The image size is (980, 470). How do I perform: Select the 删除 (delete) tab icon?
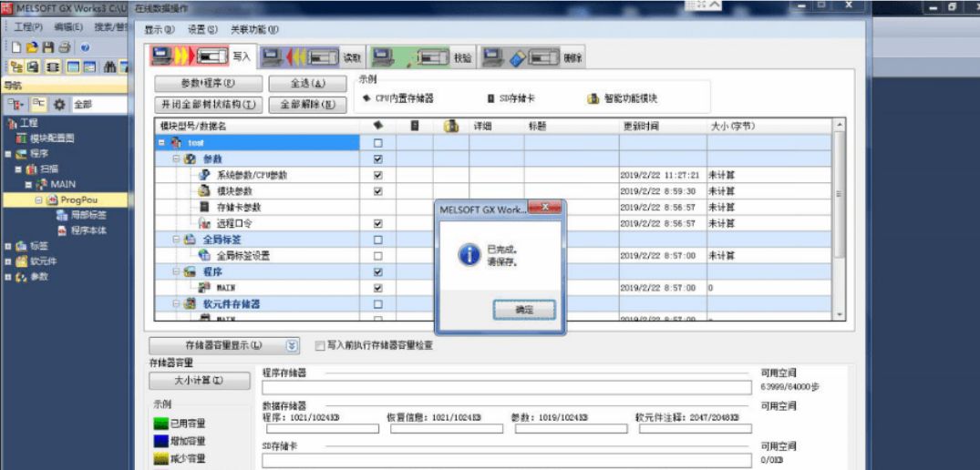tap(521, 56)
